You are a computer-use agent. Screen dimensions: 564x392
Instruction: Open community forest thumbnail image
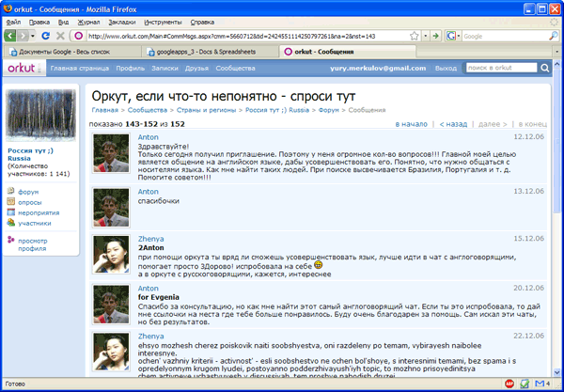pyautogui.click(x=40, y=115)
